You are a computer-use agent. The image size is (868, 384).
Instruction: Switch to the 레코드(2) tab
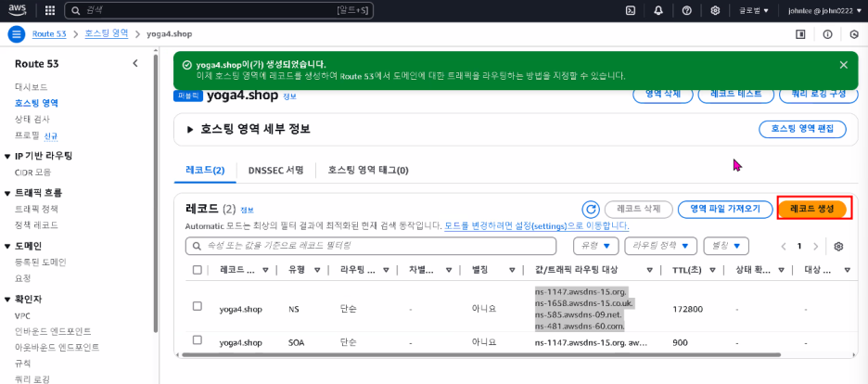tap(204, 171)
